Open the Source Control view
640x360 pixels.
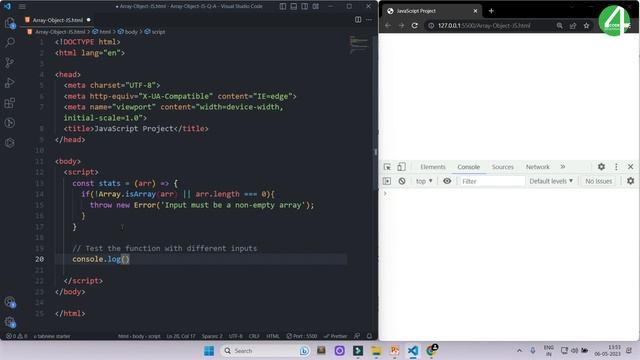tap(10, 62)
